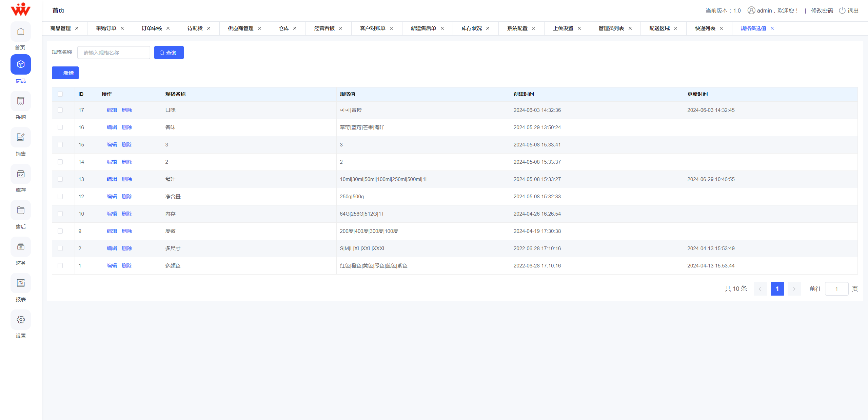868x420 pixels.
Task: Select the 销售 (Sales) sidebar icon
Action: 21,137
